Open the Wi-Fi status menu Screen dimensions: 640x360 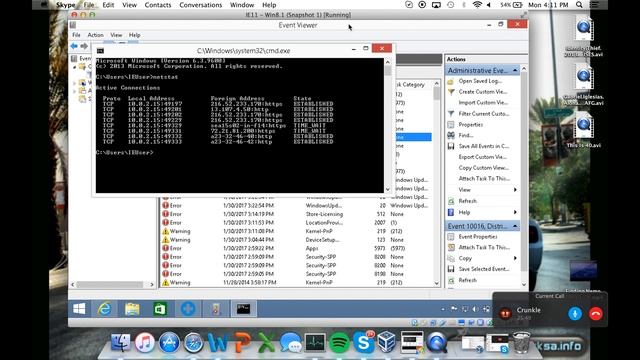click(477, 5)
